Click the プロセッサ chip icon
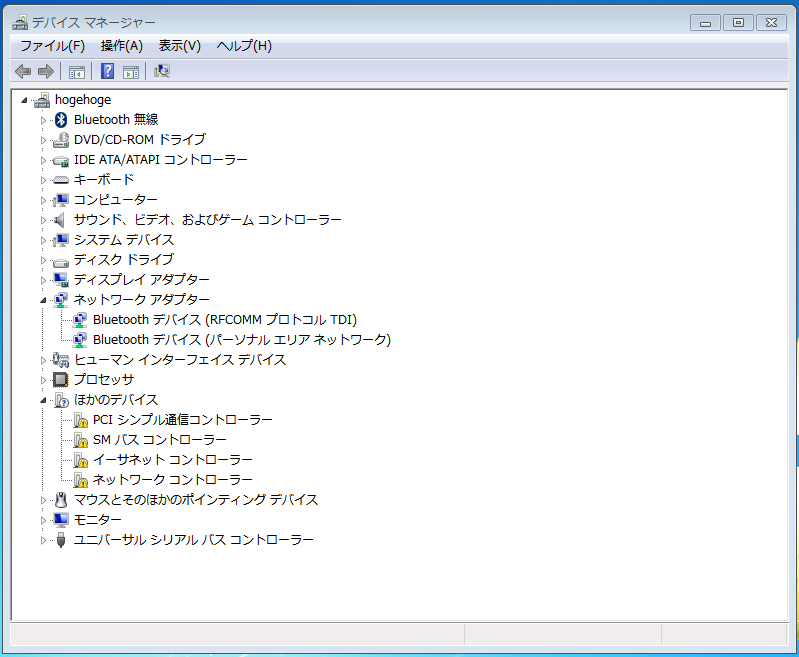 pos(61,380)
